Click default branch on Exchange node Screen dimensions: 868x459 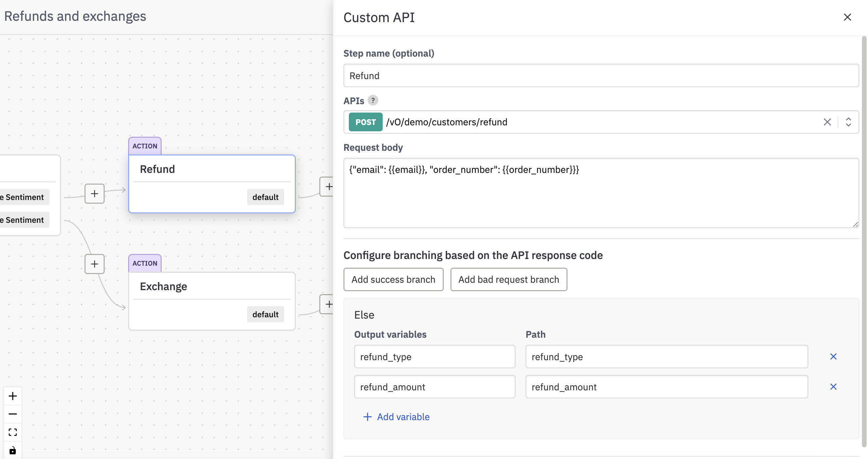(265, 314)
